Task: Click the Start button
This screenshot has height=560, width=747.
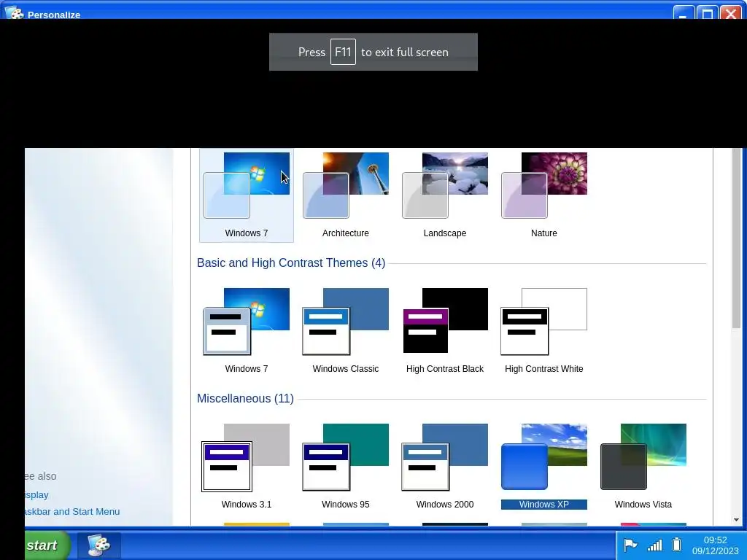Action: [x=46, y=545]
